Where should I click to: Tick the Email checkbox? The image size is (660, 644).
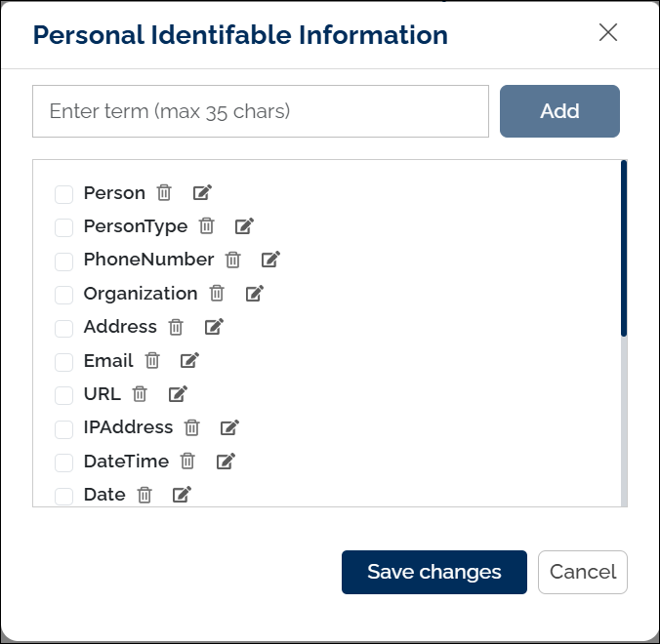tap(64, 362)
